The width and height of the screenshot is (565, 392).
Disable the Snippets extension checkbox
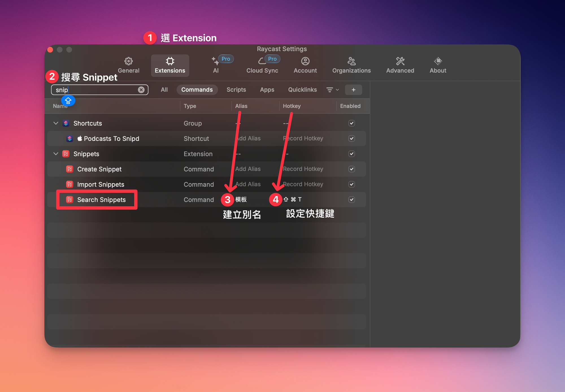(x=351, y=154)
